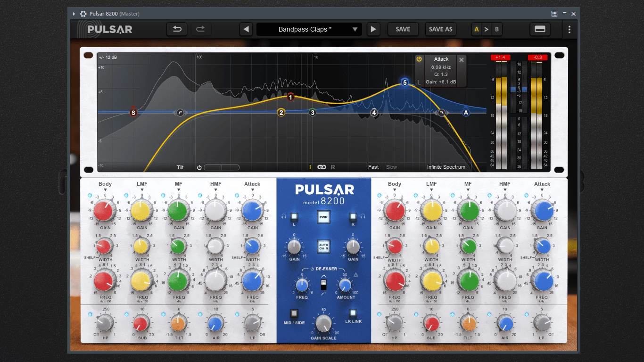Screen dimensions: 644x362
Task: Select the grey band node 4
Action: 374,113
